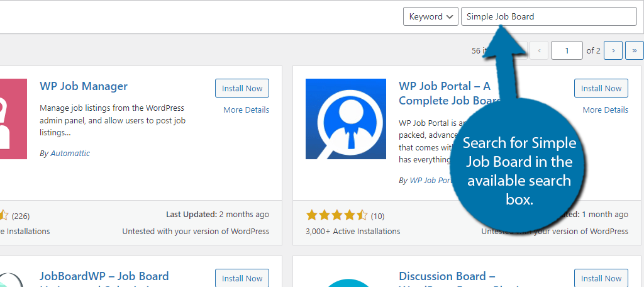This screenshot has width=644, height=287.
Task: Click WP Job Portal star rating
Action: coord(337,215)
